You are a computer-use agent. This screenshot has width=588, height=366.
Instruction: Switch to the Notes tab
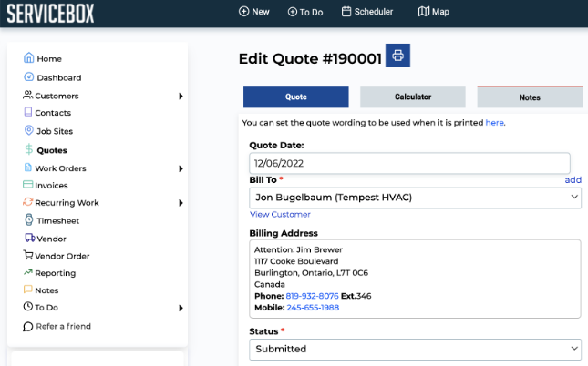click(530, 97)
